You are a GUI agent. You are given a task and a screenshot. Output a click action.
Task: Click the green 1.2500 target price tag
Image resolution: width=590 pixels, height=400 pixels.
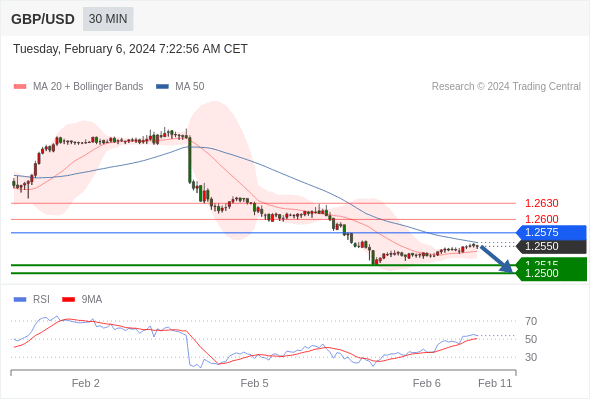point(552,273)
